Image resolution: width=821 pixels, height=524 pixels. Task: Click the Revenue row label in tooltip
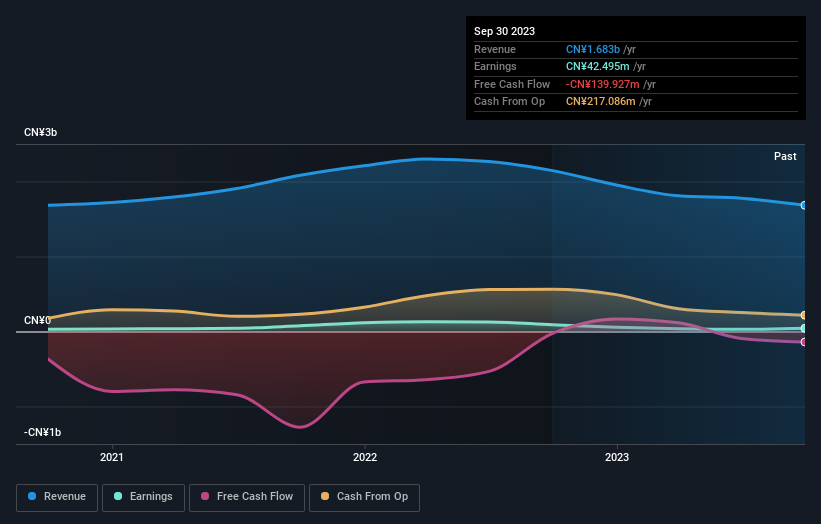pos(495,49)
